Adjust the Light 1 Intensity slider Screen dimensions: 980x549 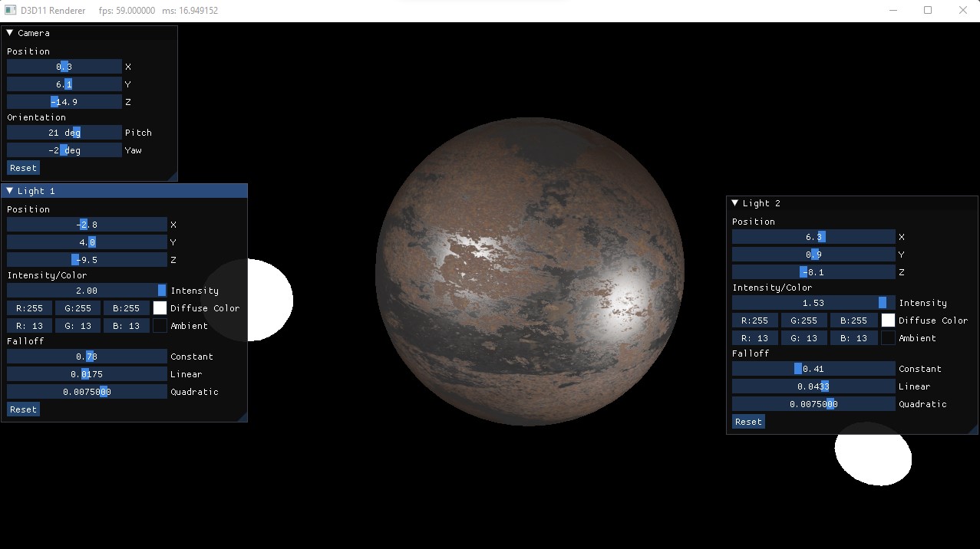point(87,290)
